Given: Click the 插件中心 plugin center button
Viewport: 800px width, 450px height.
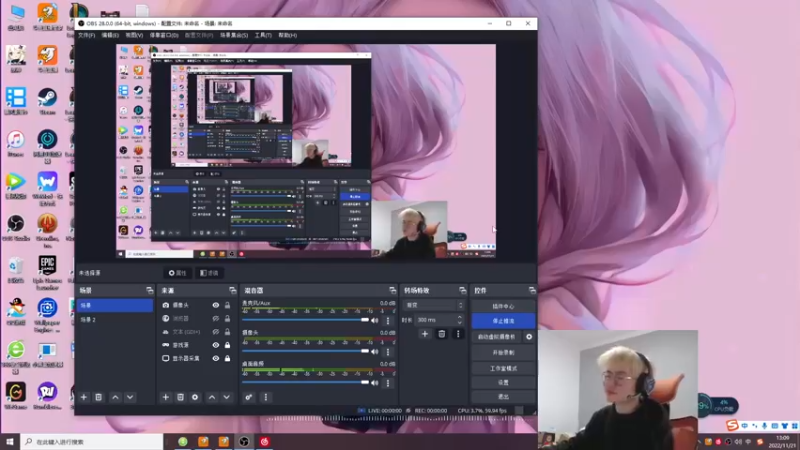Looking at the screenshot, I should [x=503, y=306].
